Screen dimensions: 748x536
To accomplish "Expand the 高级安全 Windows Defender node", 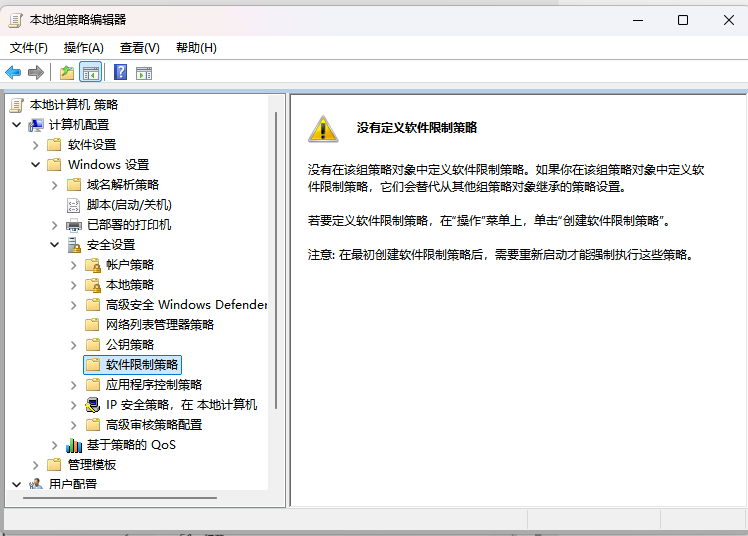I will 73,305.
